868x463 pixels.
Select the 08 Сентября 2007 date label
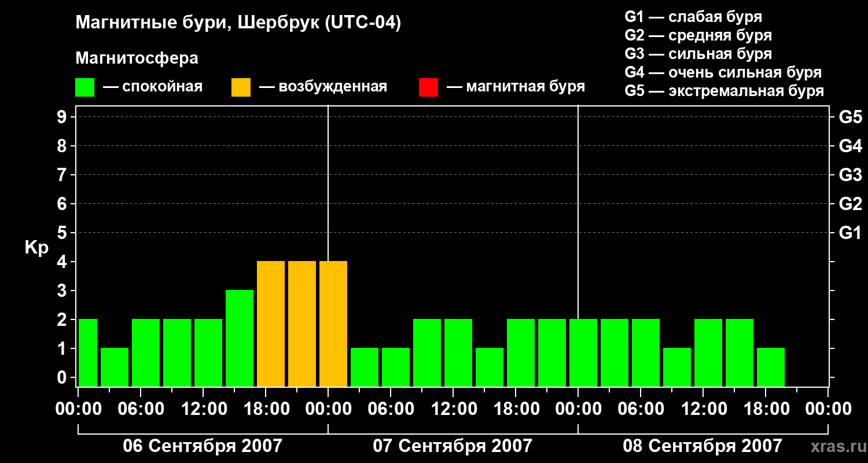pos(703,446)
